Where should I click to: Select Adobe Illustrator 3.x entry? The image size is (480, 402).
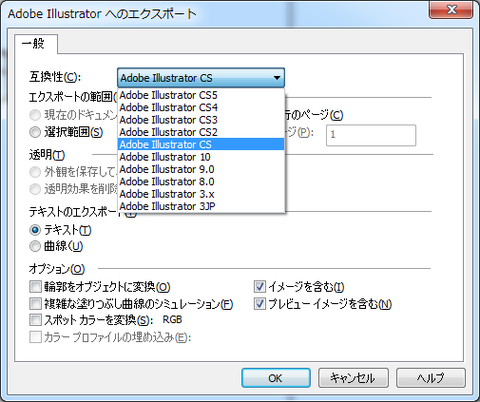coord(201,194)
